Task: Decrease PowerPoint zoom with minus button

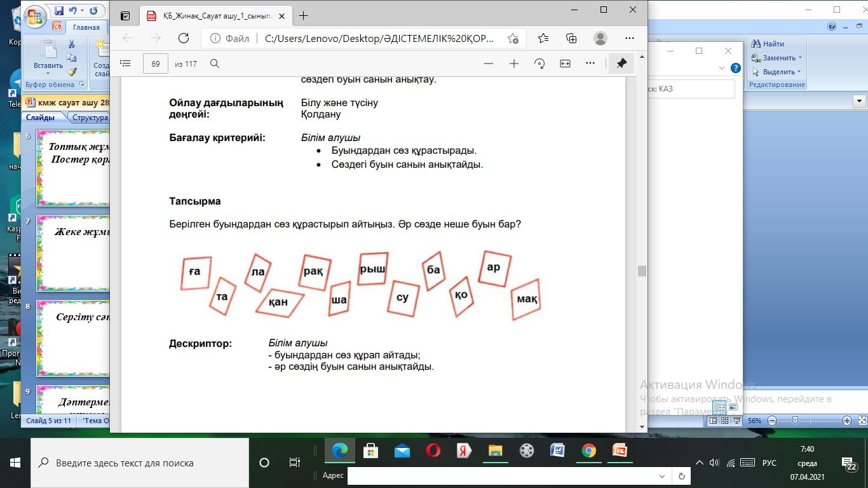Action: (771, 421)
